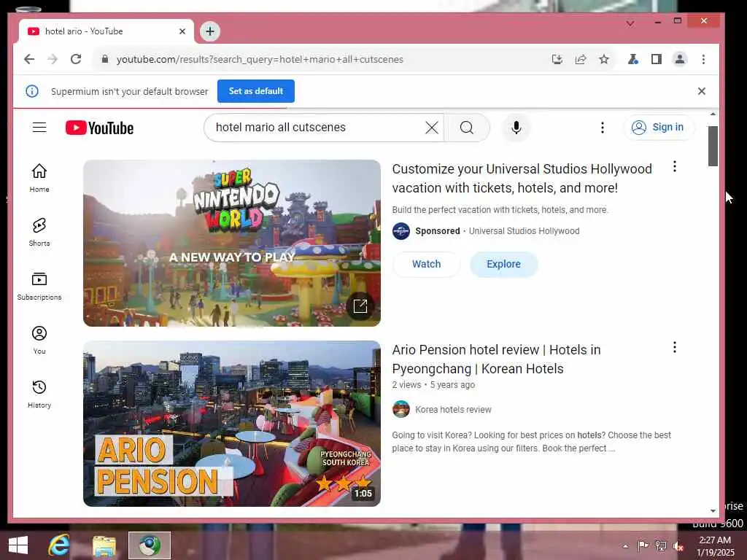Open the Windows Start button

(18, 545)
